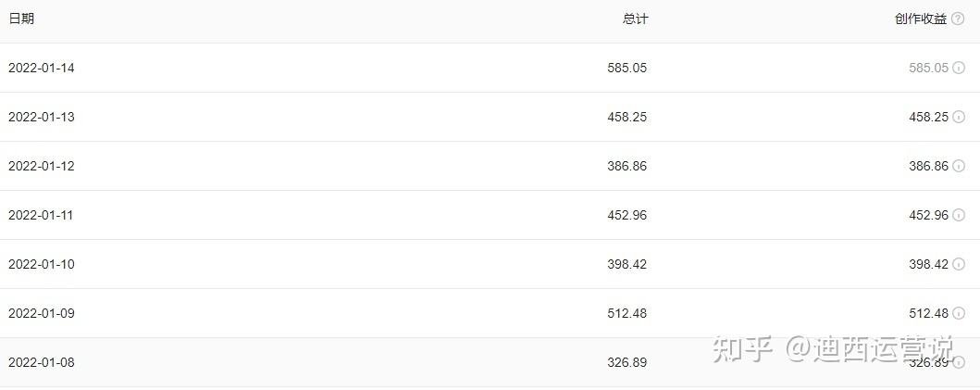Click the 585.05 total value
Viewport: 980px width, 390px height.
click(x=626, y=68)
